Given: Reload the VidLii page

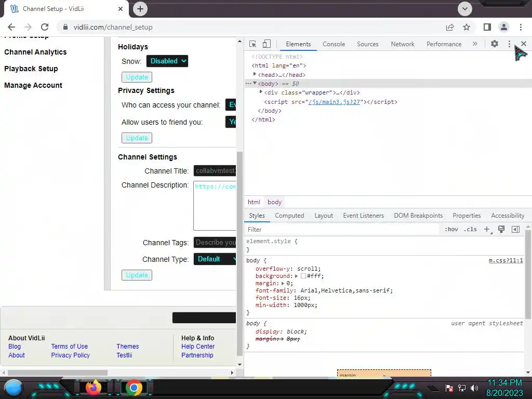Looking at the screenshot, I should click(45, 27).
